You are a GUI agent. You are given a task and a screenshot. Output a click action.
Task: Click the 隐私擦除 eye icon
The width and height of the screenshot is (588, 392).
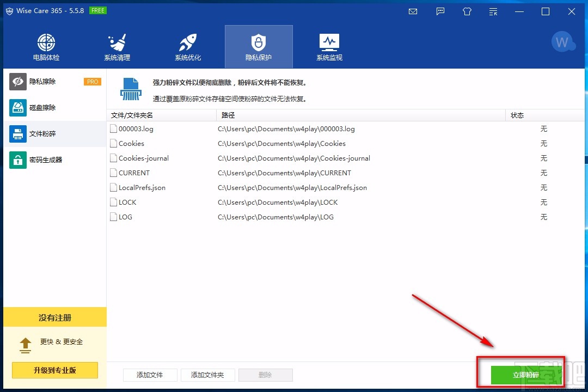pos(17,82)
